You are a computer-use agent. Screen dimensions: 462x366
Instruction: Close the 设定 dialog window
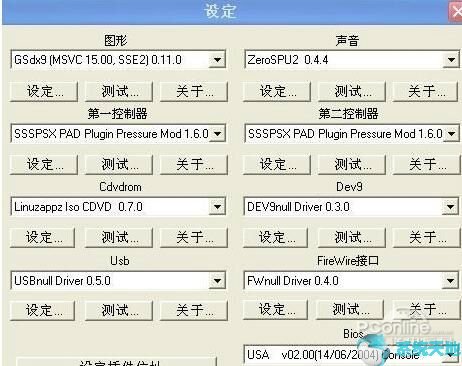[455, 12]
